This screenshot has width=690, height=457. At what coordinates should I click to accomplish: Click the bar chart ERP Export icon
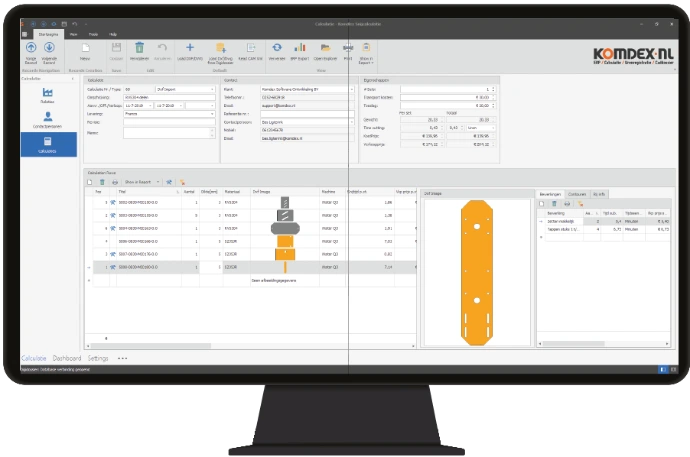[300, 47]
